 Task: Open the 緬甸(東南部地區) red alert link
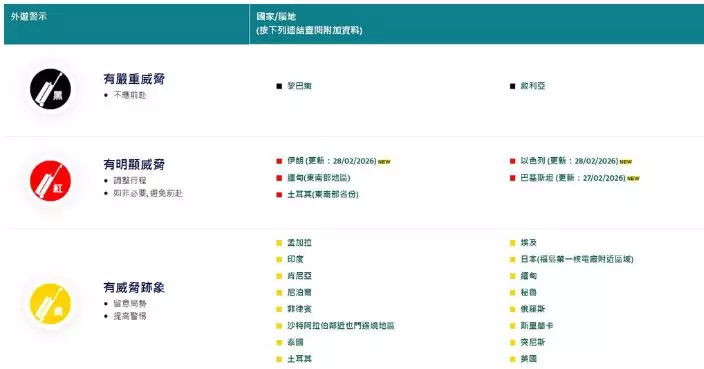coord(319,178)
